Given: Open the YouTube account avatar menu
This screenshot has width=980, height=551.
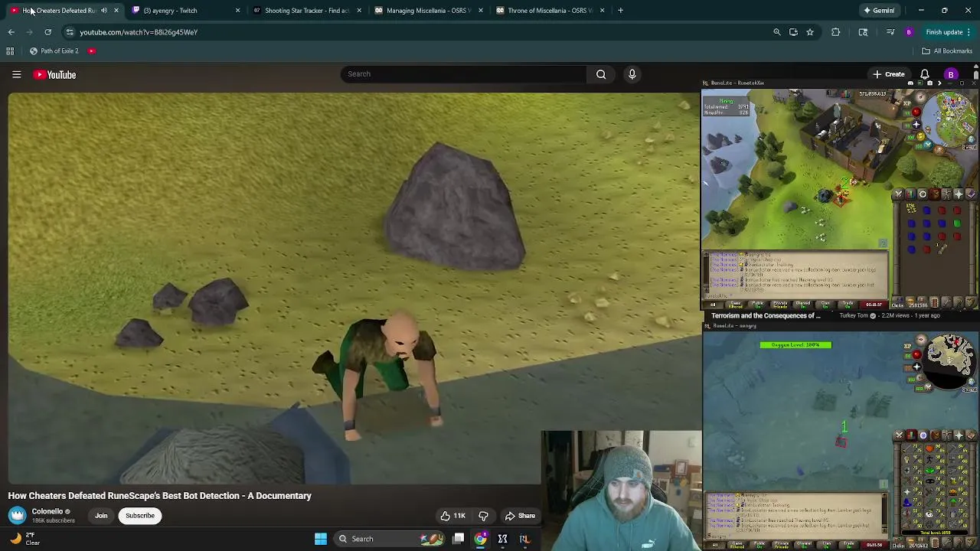Looking at the screenshot, I should point(951,74).
